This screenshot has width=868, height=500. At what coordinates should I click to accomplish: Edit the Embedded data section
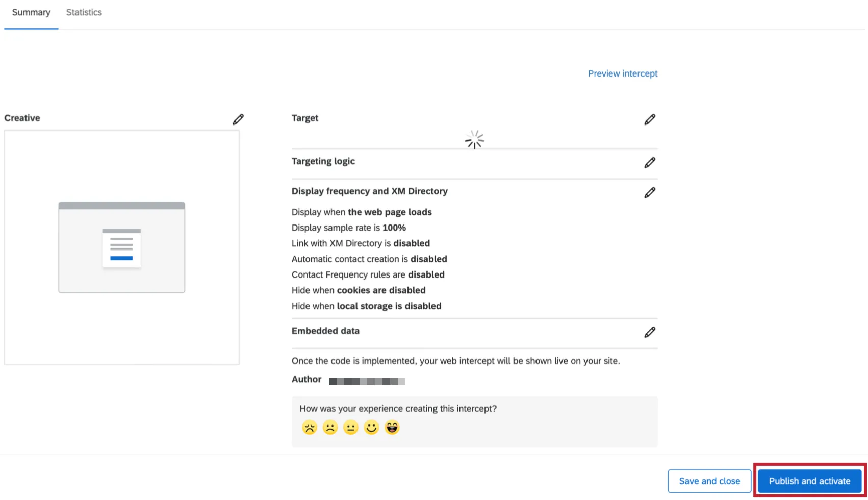650,332
